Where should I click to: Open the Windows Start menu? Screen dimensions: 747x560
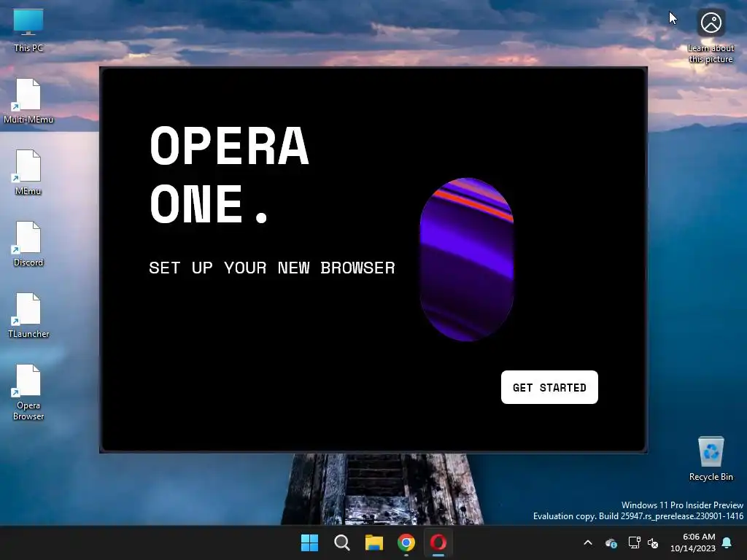point(309,542)
